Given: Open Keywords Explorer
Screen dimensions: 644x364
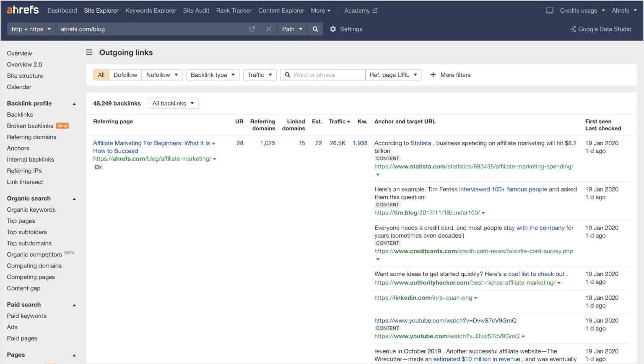Looking at the screenshot, I should coord(151,10).
